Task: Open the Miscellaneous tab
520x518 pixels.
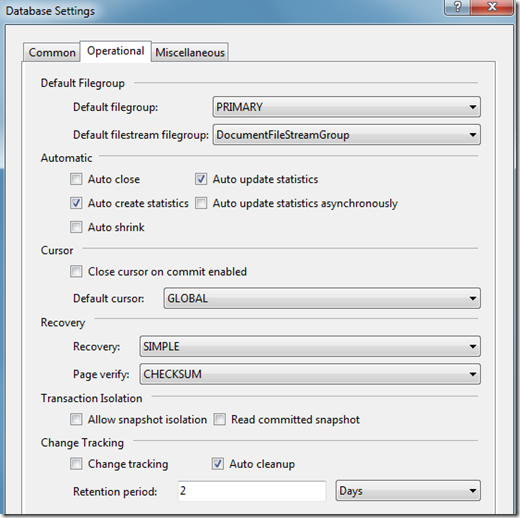Action: 190,52
